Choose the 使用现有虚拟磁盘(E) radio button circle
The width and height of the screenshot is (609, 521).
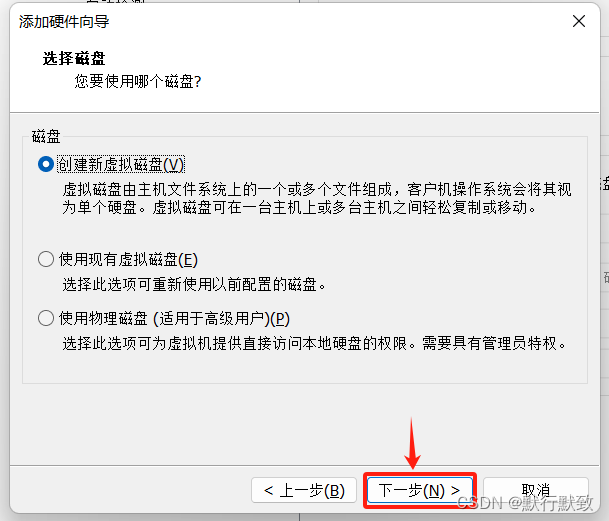(x=46, y=259)
